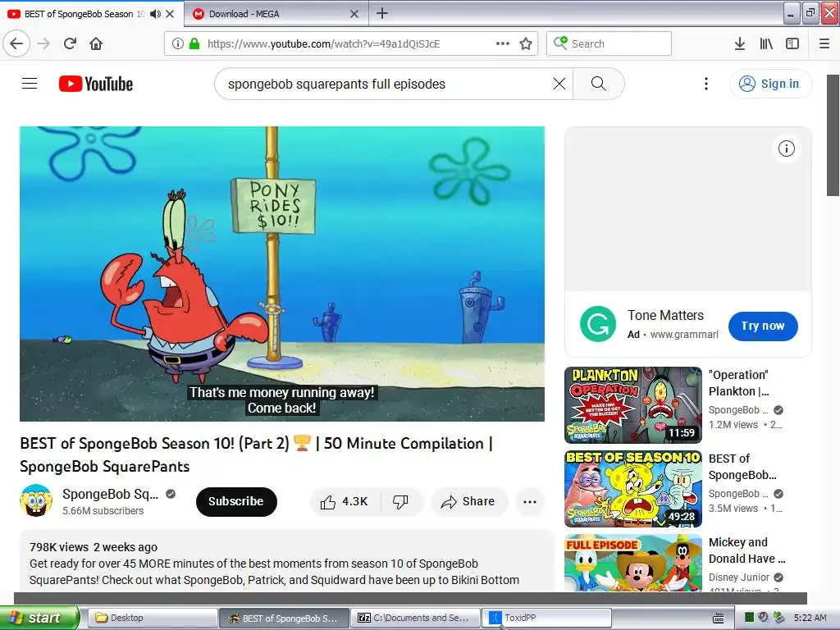Click the green system tray icon
Screen dimensions: 840x630
[749, 618]
